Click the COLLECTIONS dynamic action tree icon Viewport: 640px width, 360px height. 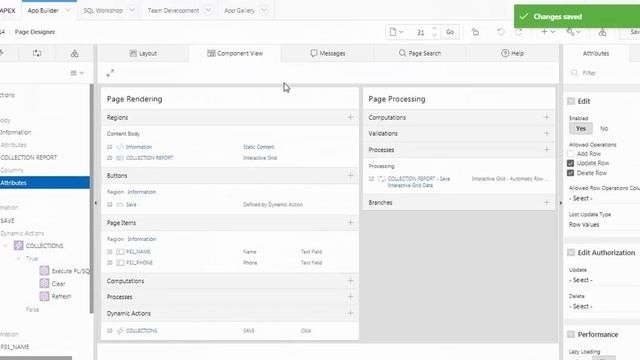18,245
